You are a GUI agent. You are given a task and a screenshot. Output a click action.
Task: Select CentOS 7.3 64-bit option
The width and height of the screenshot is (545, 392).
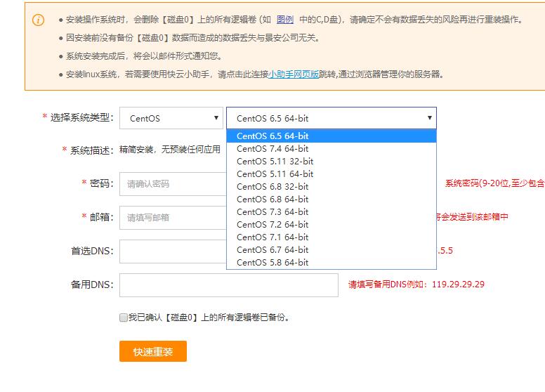coord(331,211)
